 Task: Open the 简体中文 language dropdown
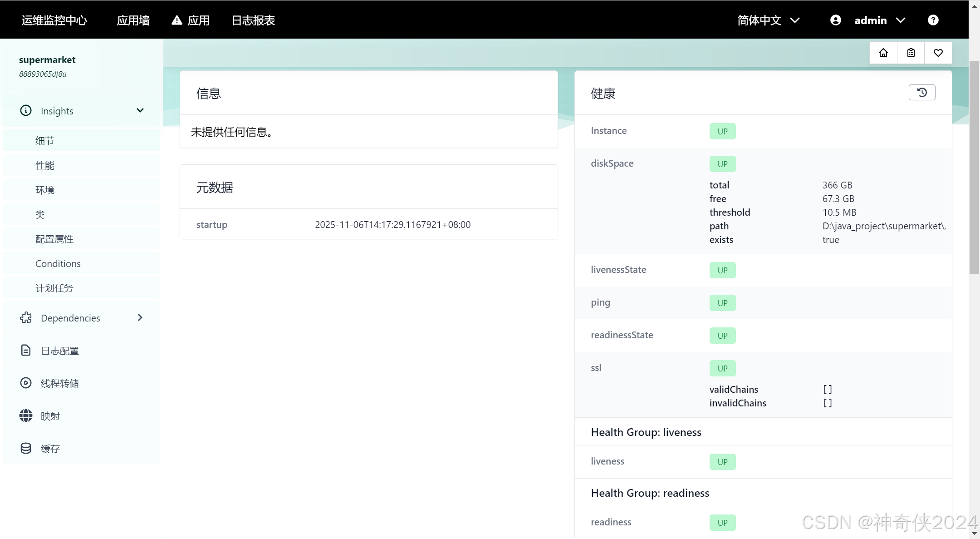tap(768, 20)
